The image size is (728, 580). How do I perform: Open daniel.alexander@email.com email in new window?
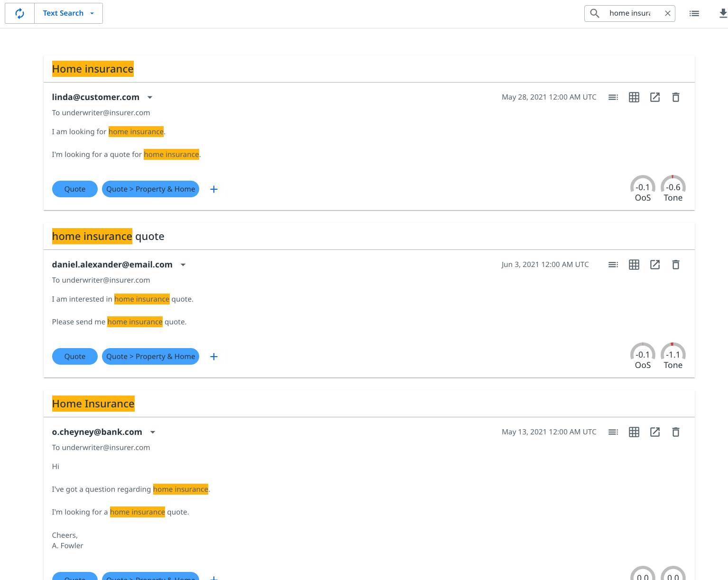[655, 264]
